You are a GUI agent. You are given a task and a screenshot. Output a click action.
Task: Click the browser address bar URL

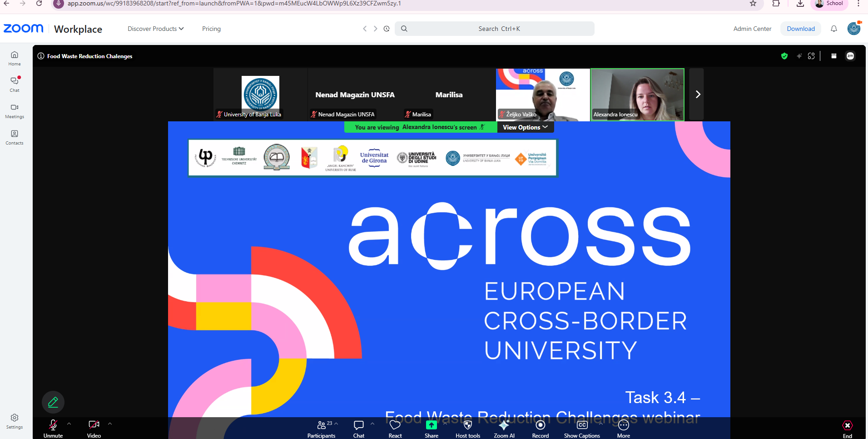[x=234, y=4]
